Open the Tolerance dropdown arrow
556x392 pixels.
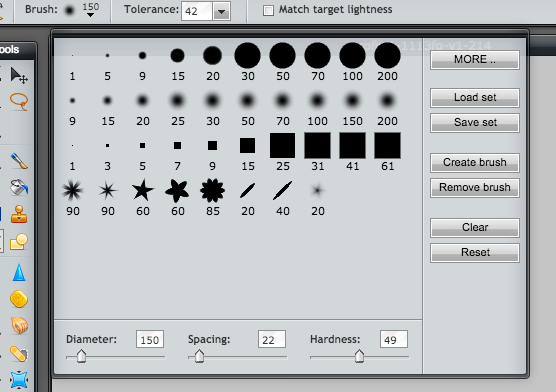tap(222, 12)
